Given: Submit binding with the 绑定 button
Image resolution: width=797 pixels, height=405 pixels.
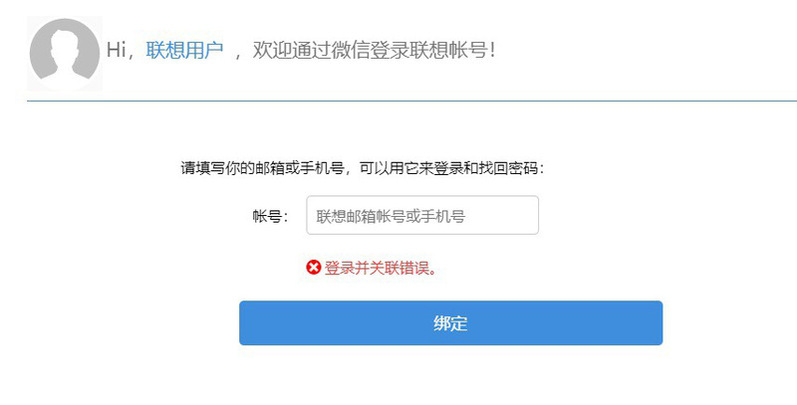Looking at the screenshot, I should pyautogui.click(x=451, y=323).
